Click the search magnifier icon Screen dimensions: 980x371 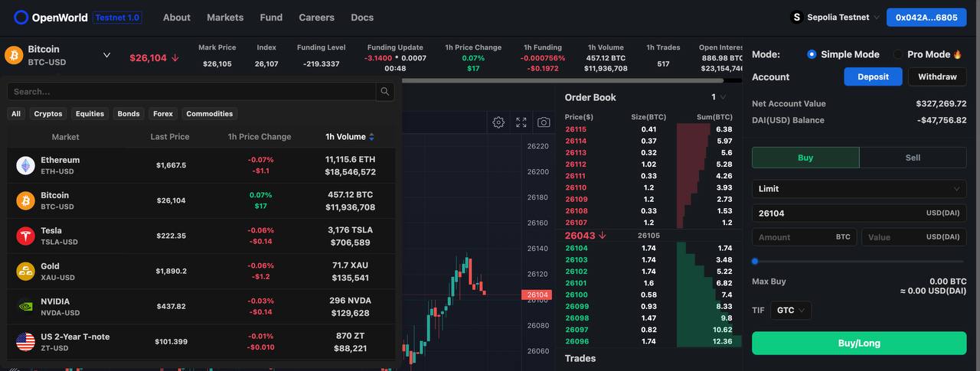385,92
